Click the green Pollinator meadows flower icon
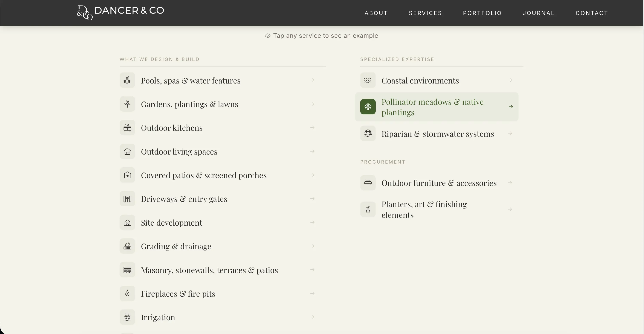The width and height of the screenshot is (644, 334). pos(368,107)
